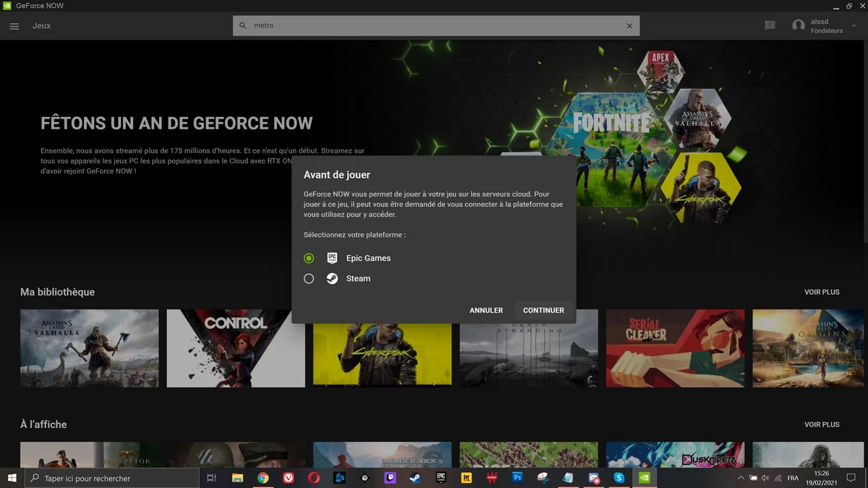Launch Google Chrome from taskbar

pos(263,478)
